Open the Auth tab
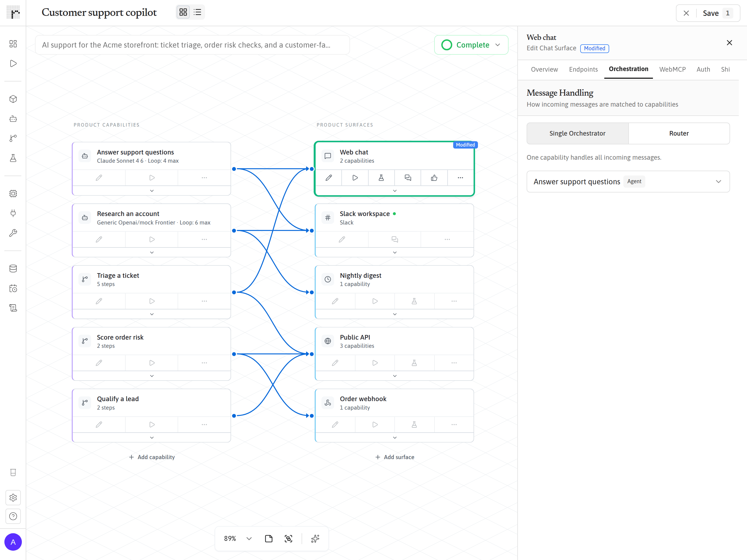The width and height of the screenshot is (747, 560). 703,69
